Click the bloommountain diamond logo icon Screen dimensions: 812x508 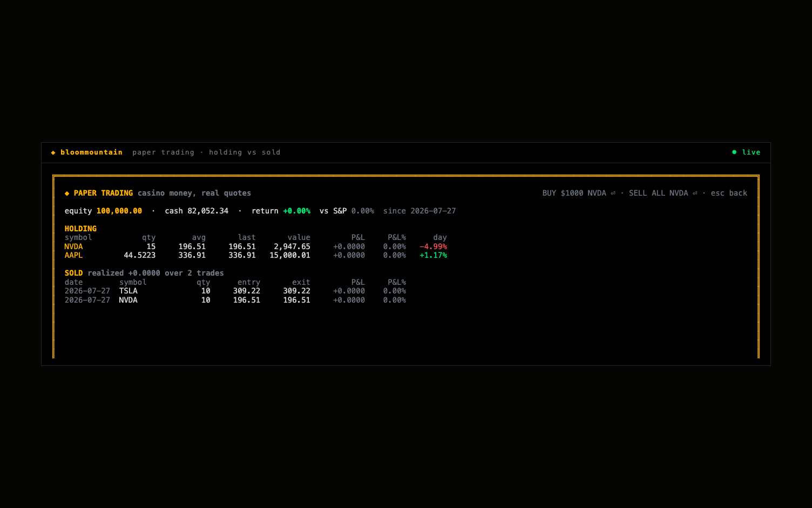coord(53,152)
